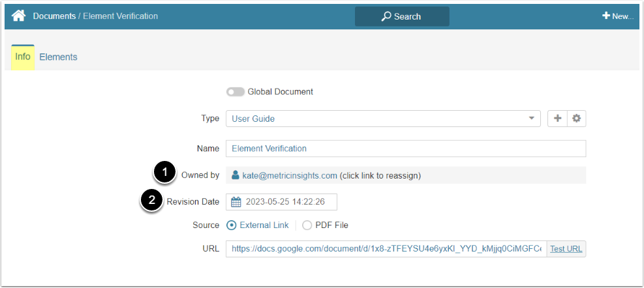Click the plus icon beside New
Viewport: 644px width, 288px height.
(x=606, y=16)
